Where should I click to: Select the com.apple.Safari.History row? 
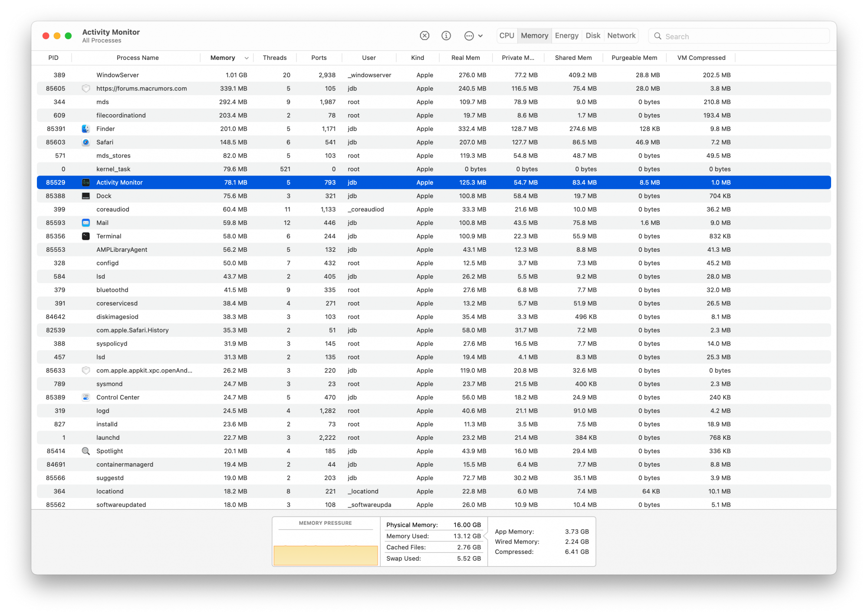(x=434, y=330)
